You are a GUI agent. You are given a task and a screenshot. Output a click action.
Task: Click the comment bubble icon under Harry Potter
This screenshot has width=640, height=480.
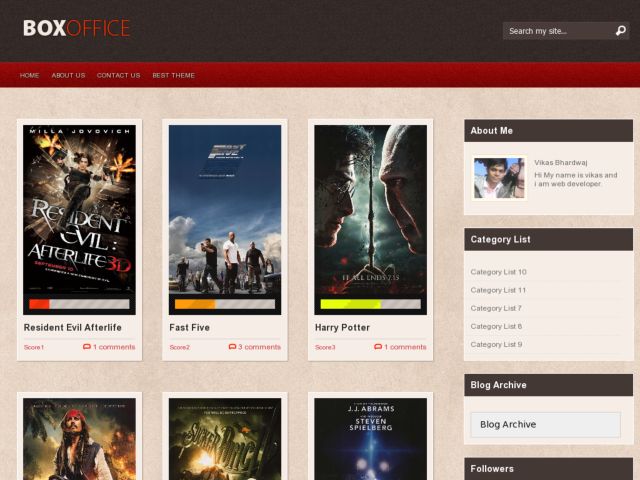click(378, 347)
